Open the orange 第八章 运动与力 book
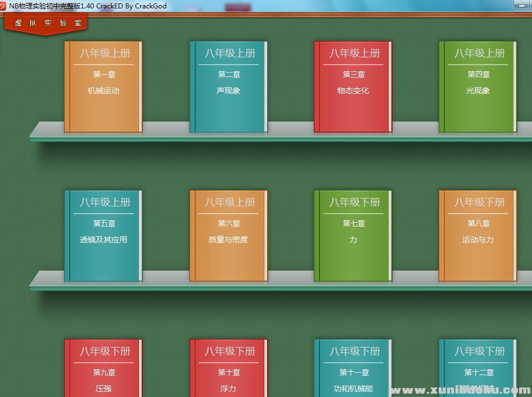The image size is (532, 397). (478, 236)
